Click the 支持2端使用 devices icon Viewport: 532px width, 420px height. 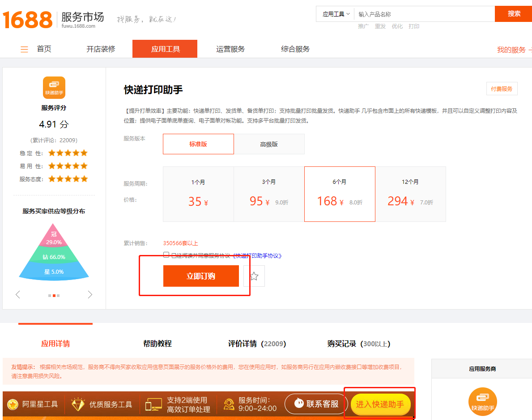(153, 405)
